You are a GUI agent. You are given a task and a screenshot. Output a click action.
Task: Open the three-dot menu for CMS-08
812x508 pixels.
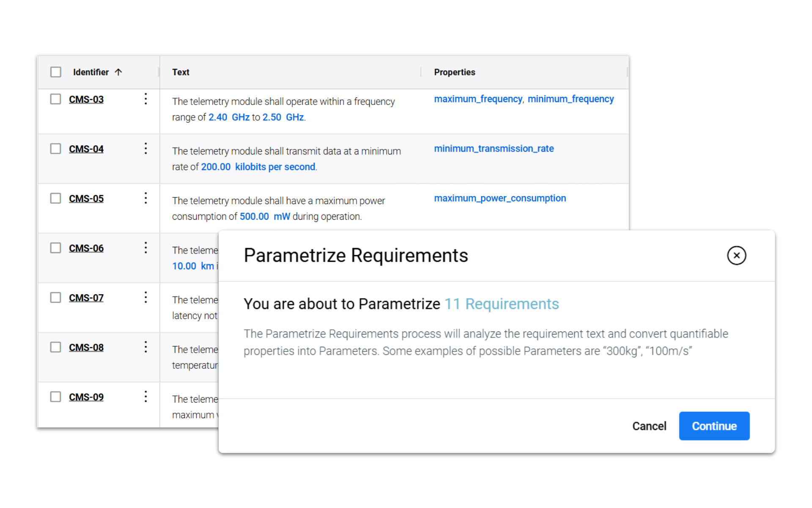145,347
